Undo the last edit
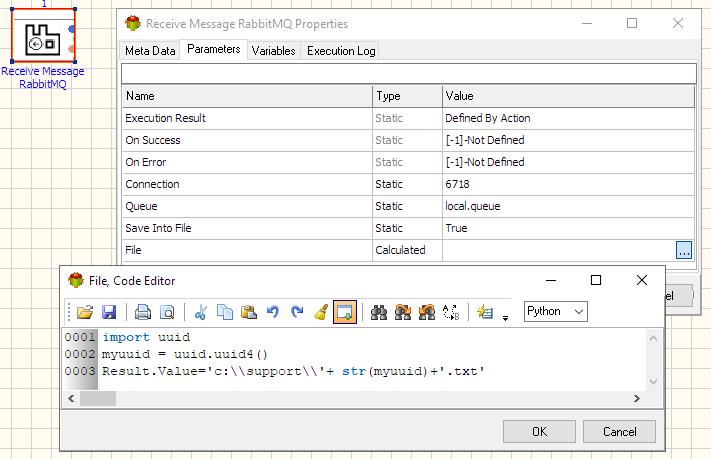This screenshot has height=459, width=711. pos(273,312)
